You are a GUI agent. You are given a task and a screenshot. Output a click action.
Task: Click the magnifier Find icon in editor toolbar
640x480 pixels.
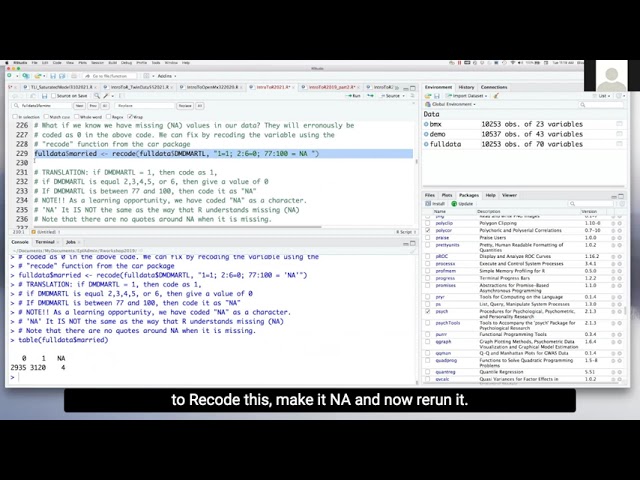pyautogui.click(x=97, y=96)
